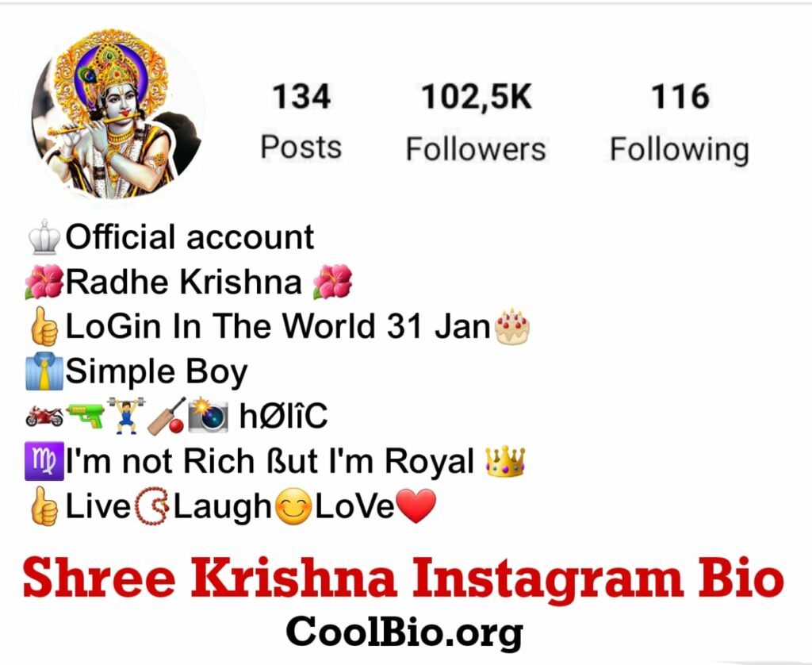Viewport: 812px width, 665px height.
Task: Click the hibiscus flower after Radhe Krishna
Action: tap(333, 282)
